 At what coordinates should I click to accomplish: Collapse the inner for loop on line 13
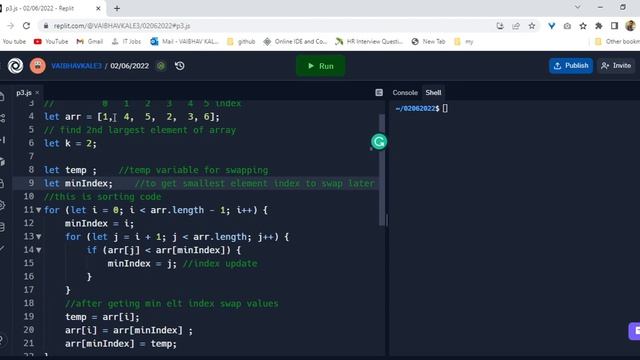coord(39,237)
